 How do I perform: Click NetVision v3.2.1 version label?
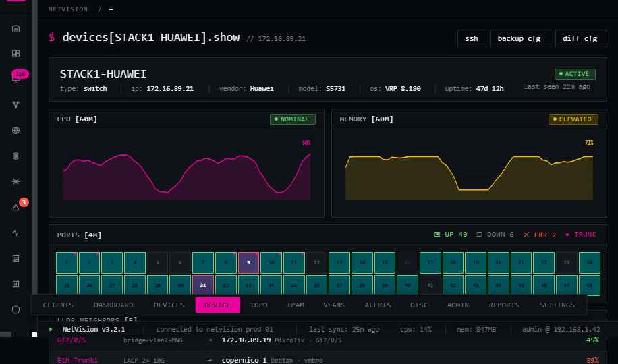point(93,330)
